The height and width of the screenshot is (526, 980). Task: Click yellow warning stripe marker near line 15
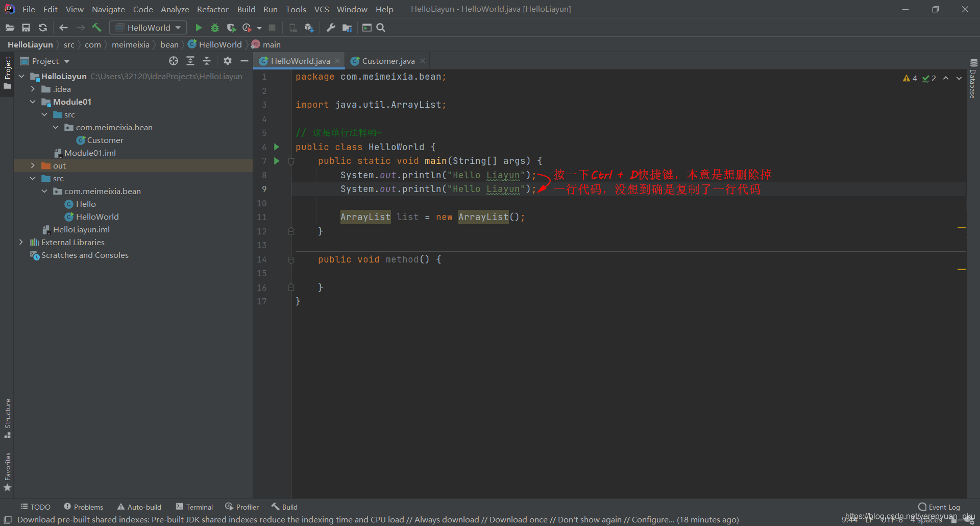click(962, 269)
